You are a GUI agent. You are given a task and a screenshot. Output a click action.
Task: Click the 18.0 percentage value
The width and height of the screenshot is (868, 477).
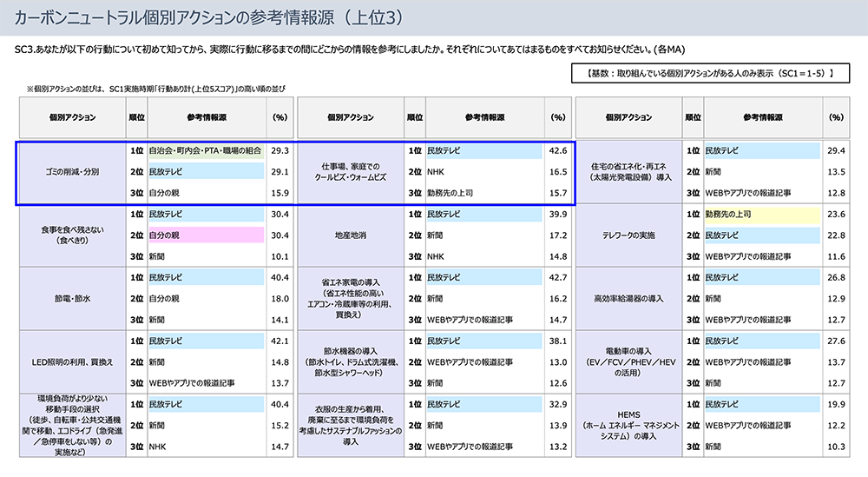280,299
